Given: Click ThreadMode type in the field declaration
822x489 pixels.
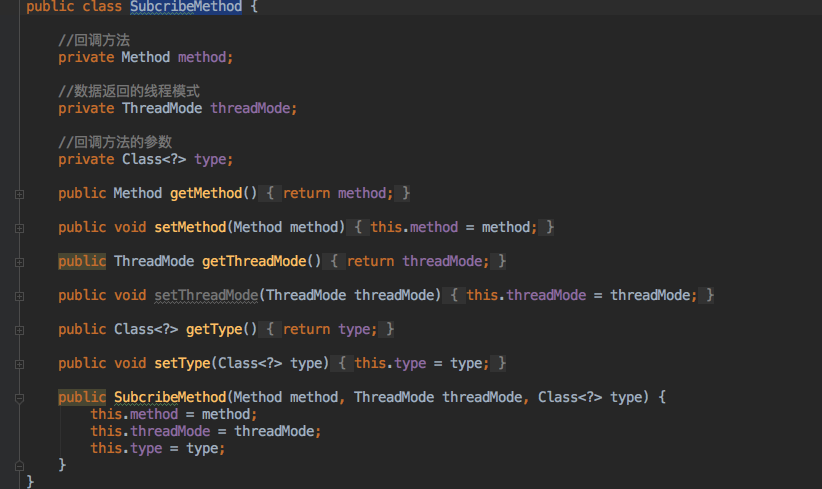Looking at the screenshot, I should pyautogui.click(x=162, y=108).
